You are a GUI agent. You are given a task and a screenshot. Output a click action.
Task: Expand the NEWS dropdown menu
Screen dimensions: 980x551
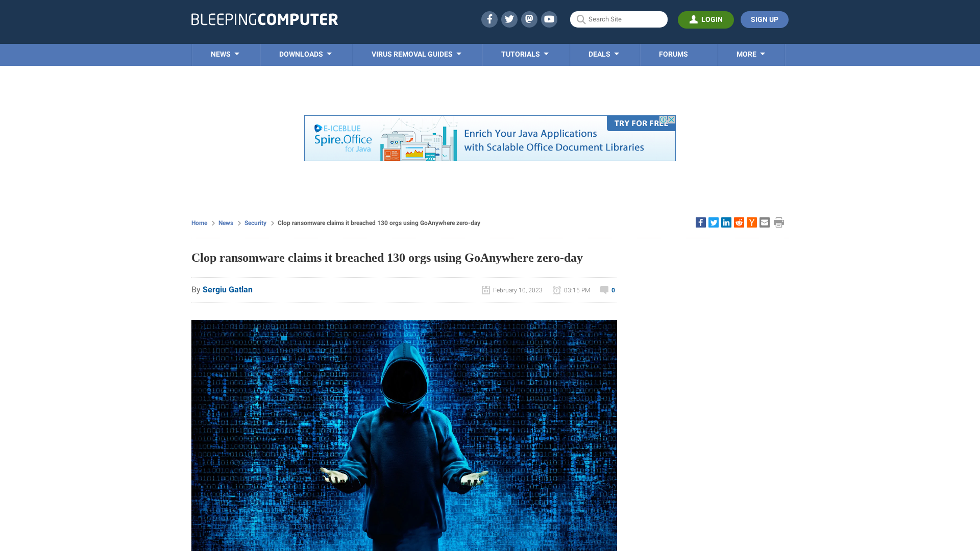pyautogui.click(x=226, y=55)
